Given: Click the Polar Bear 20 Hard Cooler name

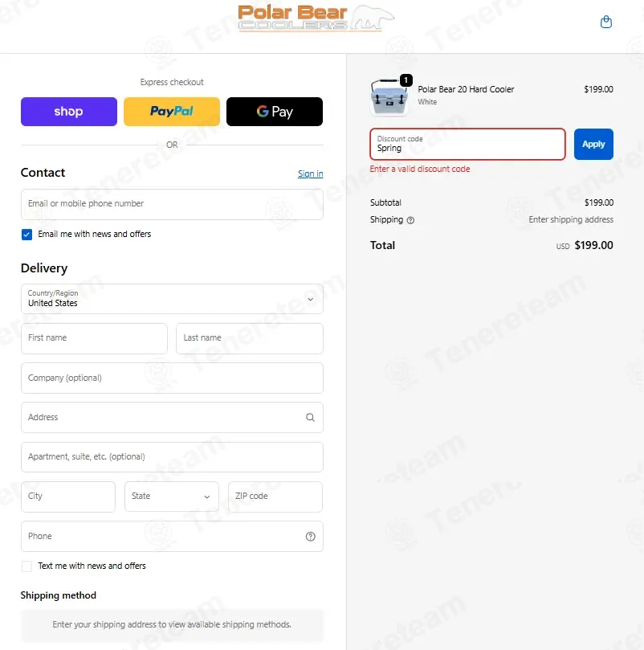Looking at the screenshot, I should 466,89.
